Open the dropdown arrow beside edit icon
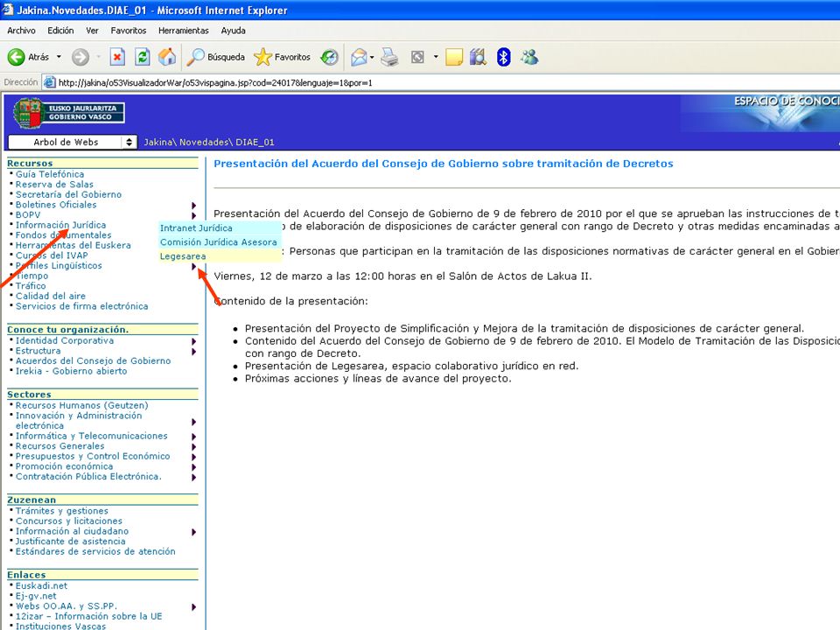 point(436,57)
